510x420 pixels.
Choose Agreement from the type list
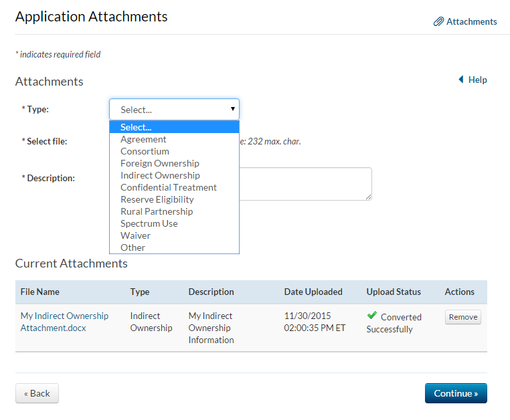point(143,139)
